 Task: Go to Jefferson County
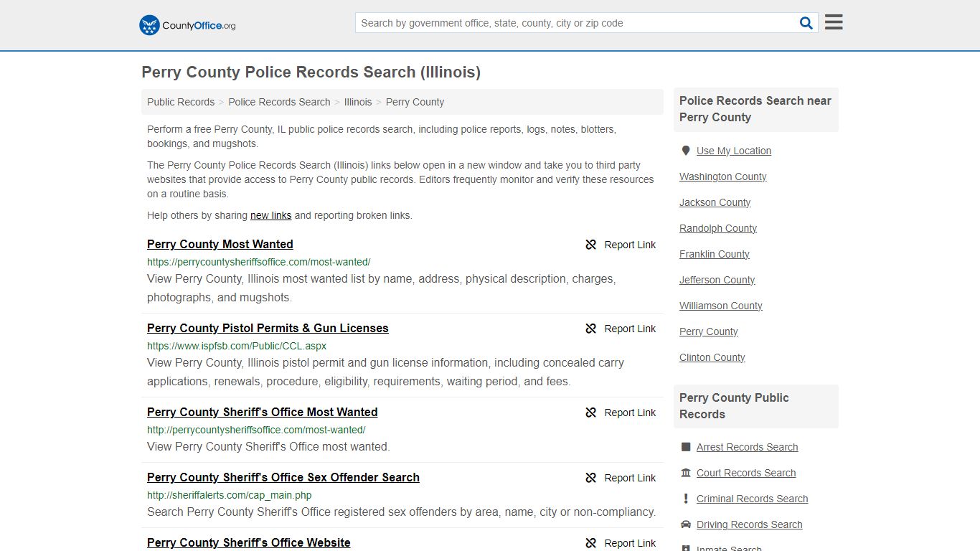(717, 280)
